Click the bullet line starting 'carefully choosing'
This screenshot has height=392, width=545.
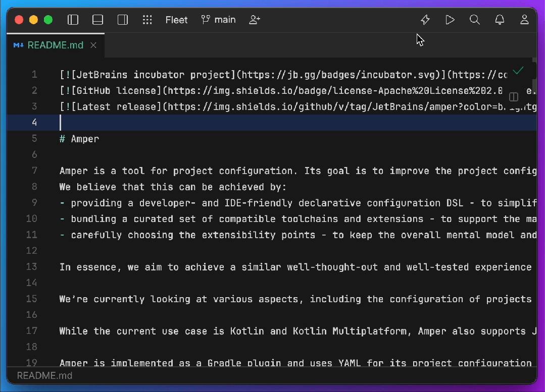(x=298, y=235)
